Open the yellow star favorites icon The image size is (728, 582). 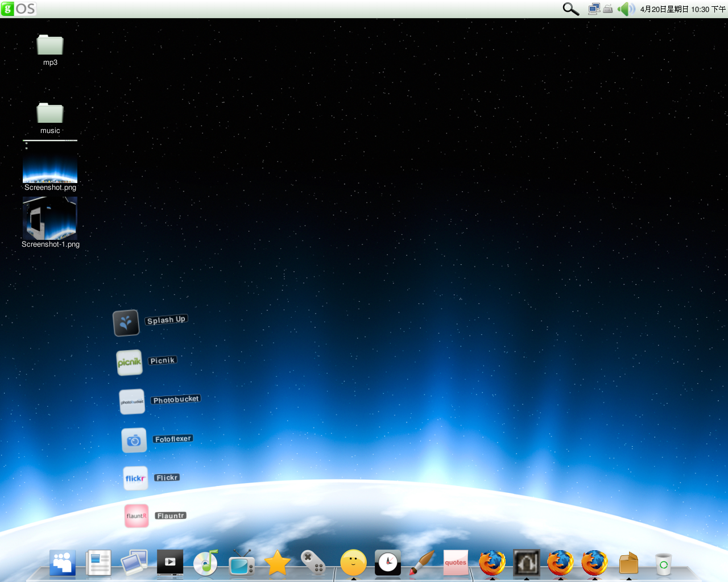point(278,563)
